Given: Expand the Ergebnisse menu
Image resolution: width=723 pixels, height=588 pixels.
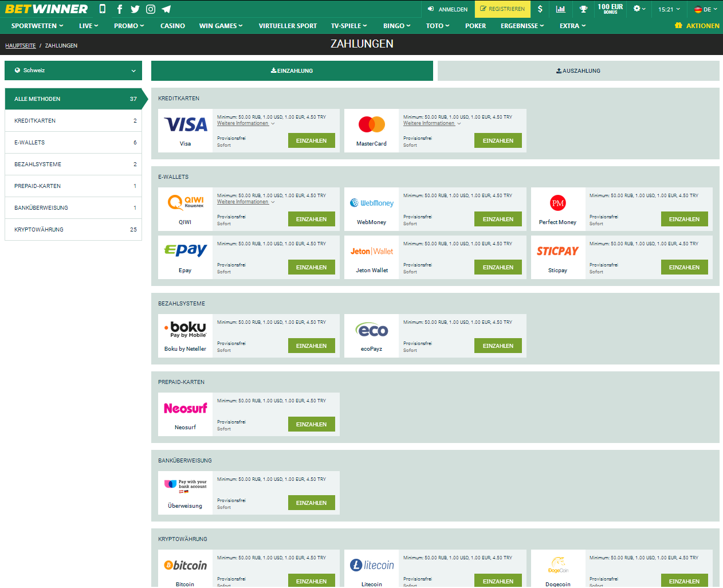Looking at the screenshot, I should coord(522,26).
